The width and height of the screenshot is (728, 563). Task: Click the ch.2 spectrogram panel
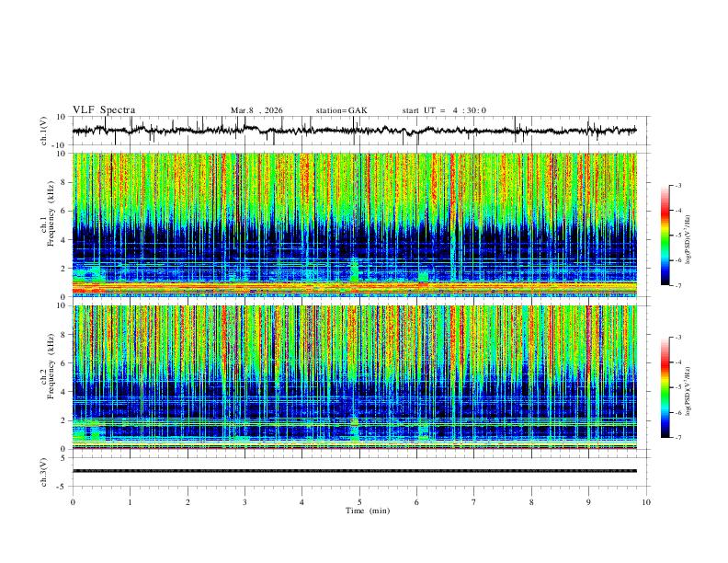354,377
